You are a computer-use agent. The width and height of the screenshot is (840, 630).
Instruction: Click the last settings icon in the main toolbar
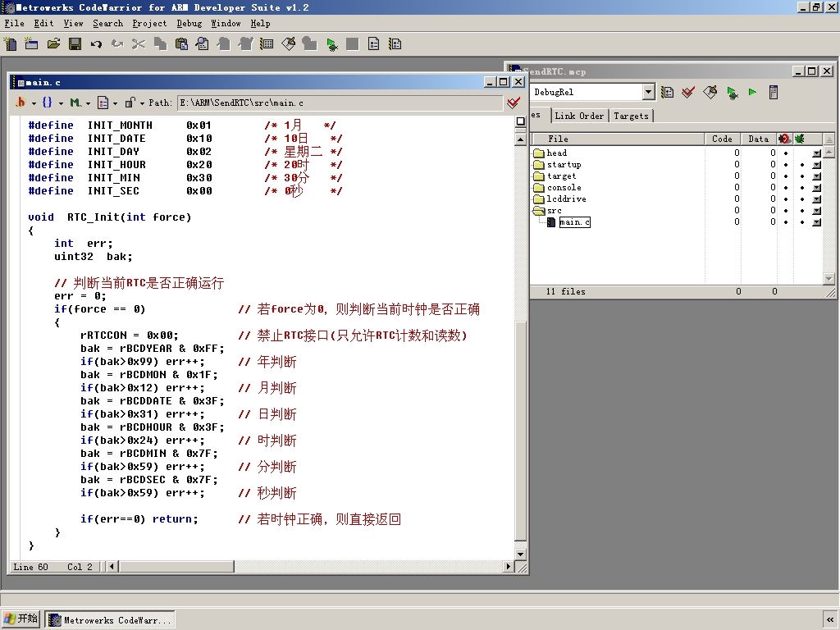pos(395,44)
